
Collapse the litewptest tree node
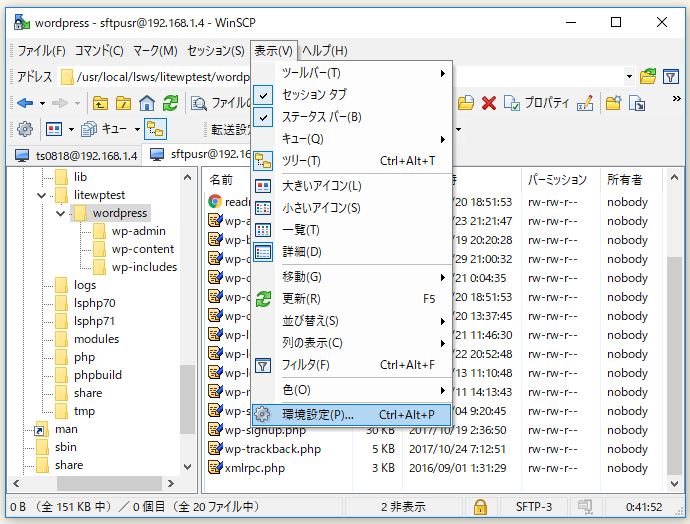(41, 195)
